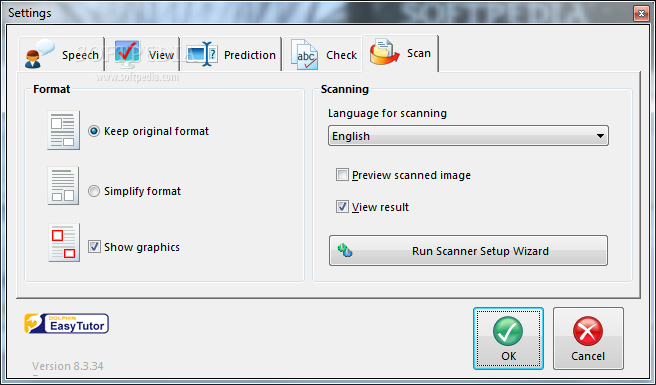The image size is (656, 385).
Task: Confirm settings with the OK button
Action: pyautogui.click(x=508, y=339)
